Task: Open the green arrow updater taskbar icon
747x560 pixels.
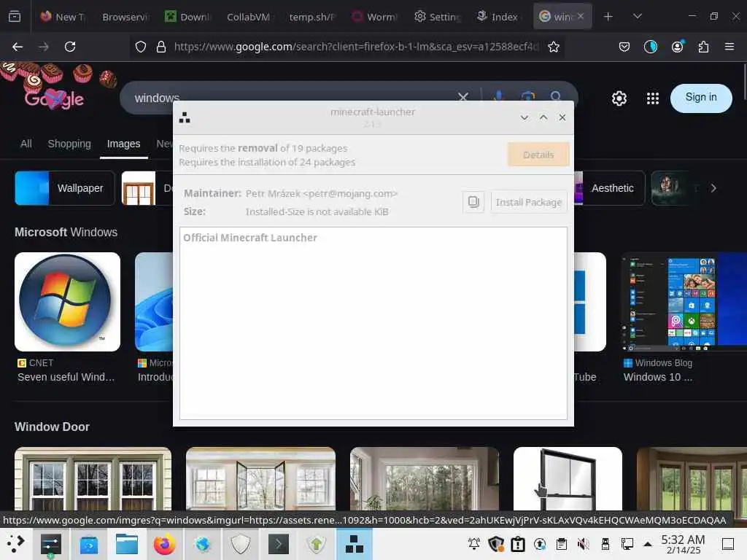Action: [x=317, y=544]
